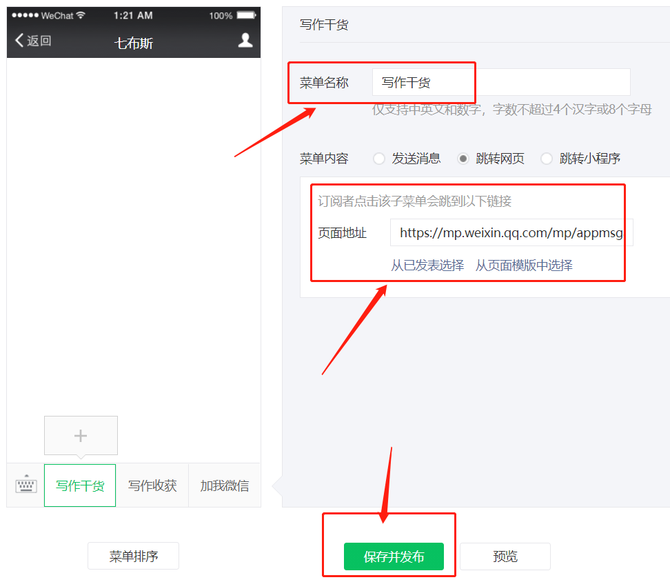Open the 从页面模版中选择 link
The image size is (670, 582).
(524, 265)
